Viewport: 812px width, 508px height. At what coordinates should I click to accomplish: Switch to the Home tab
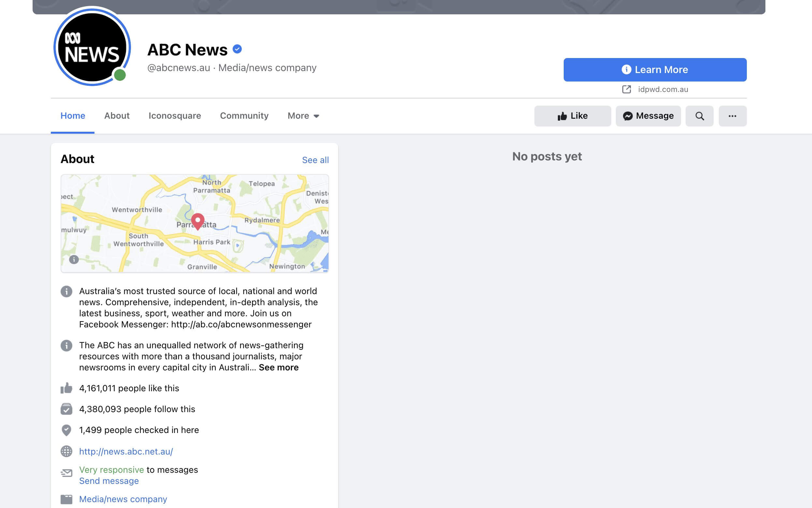click(x=73, y=116)
